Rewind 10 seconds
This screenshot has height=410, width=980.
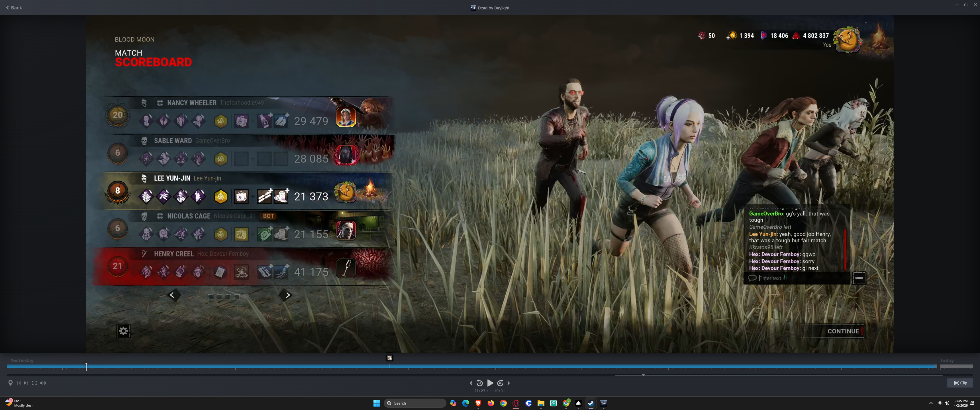[x=480, y=383]
